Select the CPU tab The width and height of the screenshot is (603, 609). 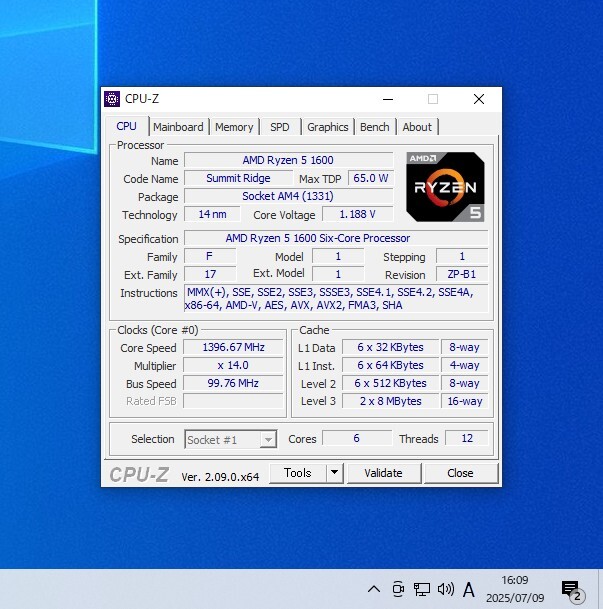pyautogui.click(x=127, y=126)
